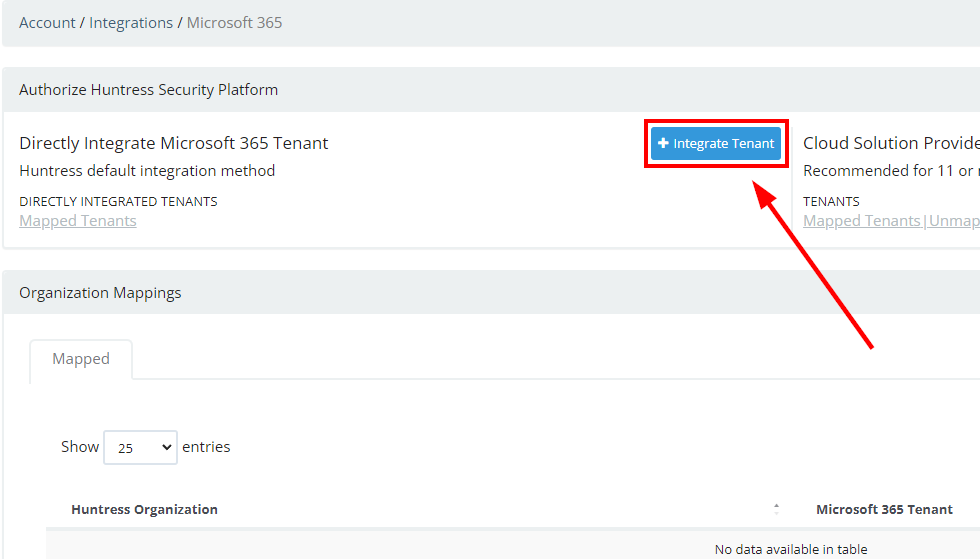Go to Integrations breadcrumb link
The height and width of the screenshot is (559, 980).
point(131,23)
